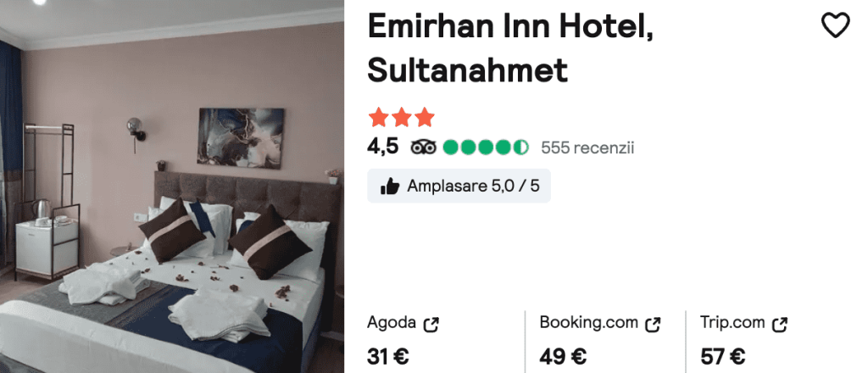Click the 4,5 rating score
868x373 pixels.
click(x=383, y=148)
